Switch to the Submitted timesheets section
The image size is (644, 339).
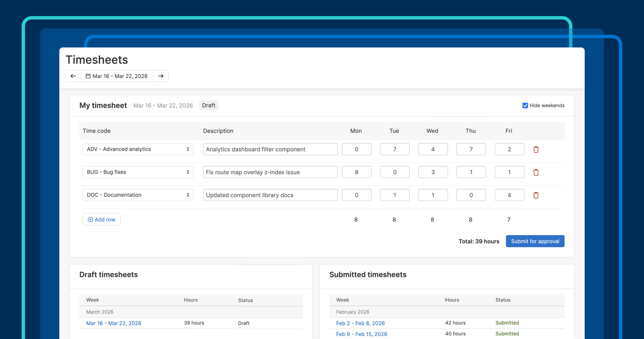pyautogui.click(x=368, y=275)
